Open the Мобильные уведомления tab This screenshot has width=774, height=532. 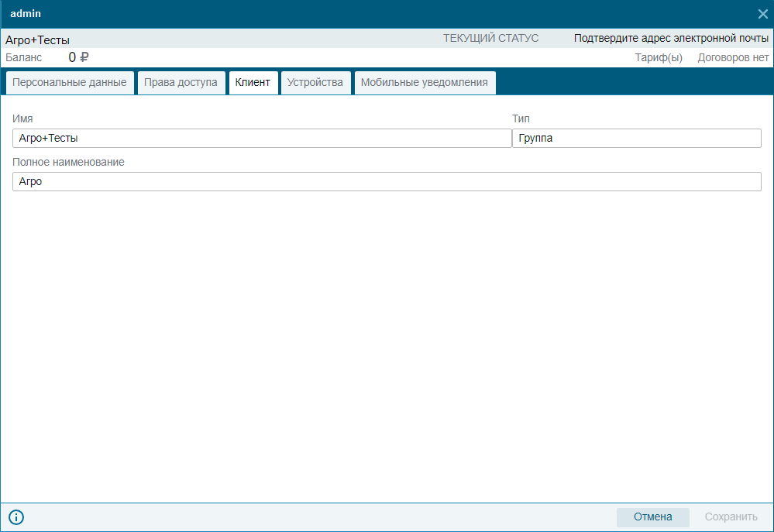click(x=424, y=82)
